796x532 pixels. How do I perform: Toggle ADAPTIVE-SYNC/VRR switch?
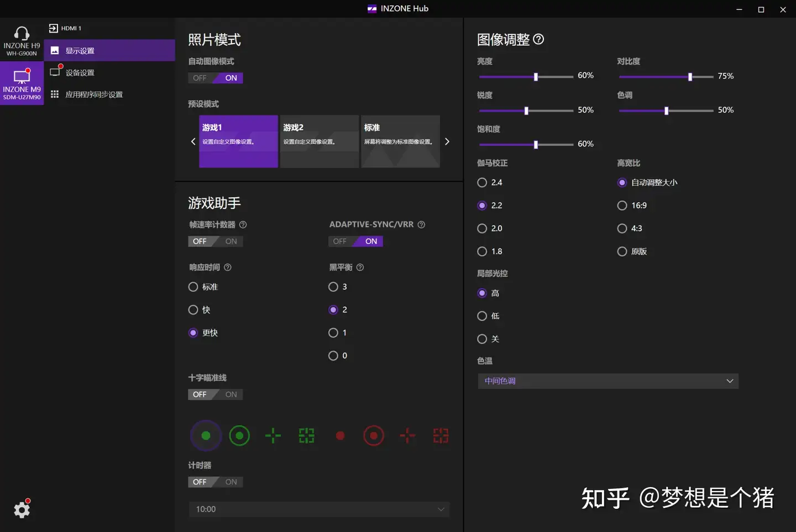click(x=355, y=241)
